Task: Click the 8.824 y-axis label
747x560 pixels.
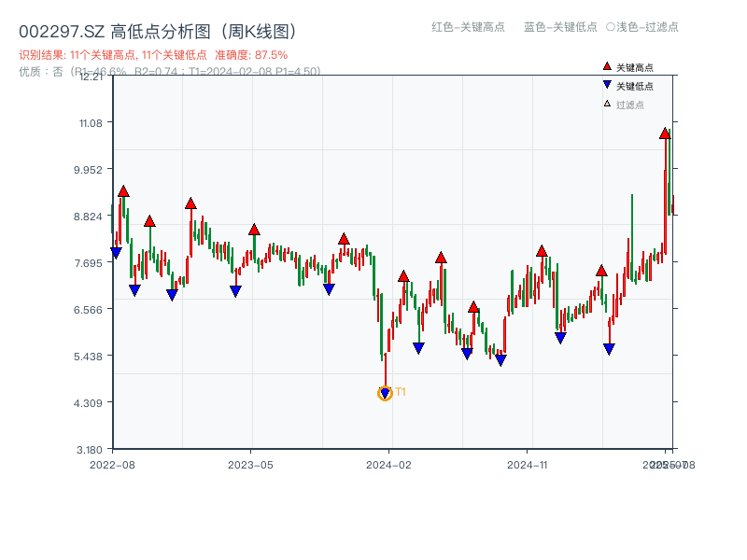Action: 88,217
